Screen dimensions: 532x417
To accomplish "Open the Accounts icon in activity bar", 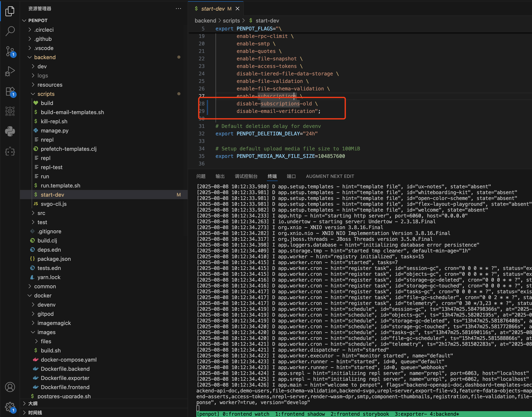I will [x=10, y=387].
